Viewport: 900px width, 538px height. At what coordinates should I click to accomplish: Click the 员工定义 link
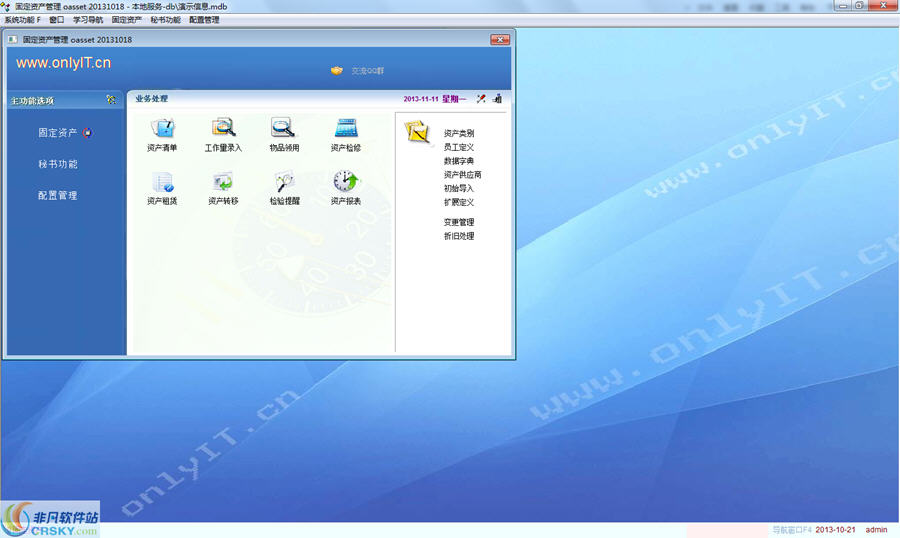coord(459,147)
